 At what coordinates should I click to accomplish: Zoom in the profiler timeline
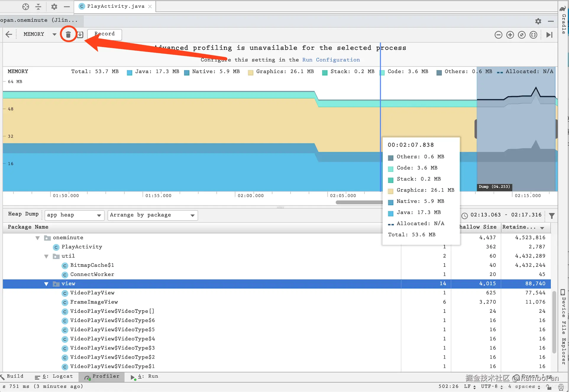click(x=510, y=35)
